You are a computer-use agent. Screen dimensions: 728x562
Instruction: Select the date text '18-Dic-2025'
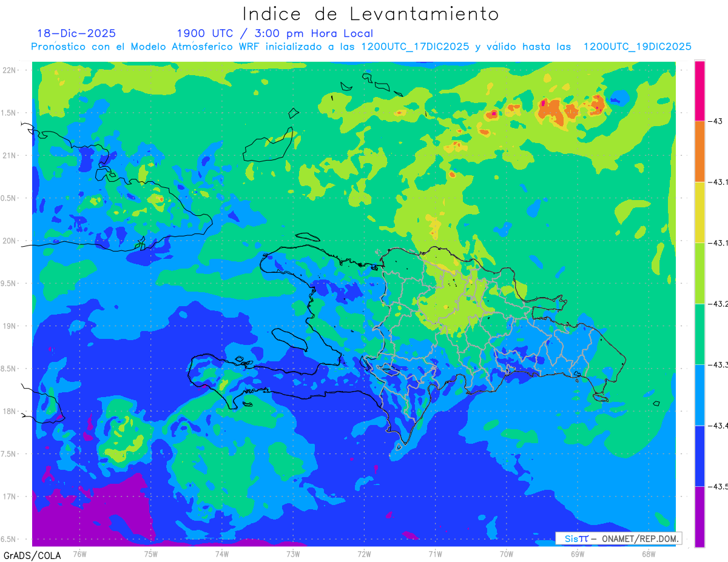click(76, 33)
